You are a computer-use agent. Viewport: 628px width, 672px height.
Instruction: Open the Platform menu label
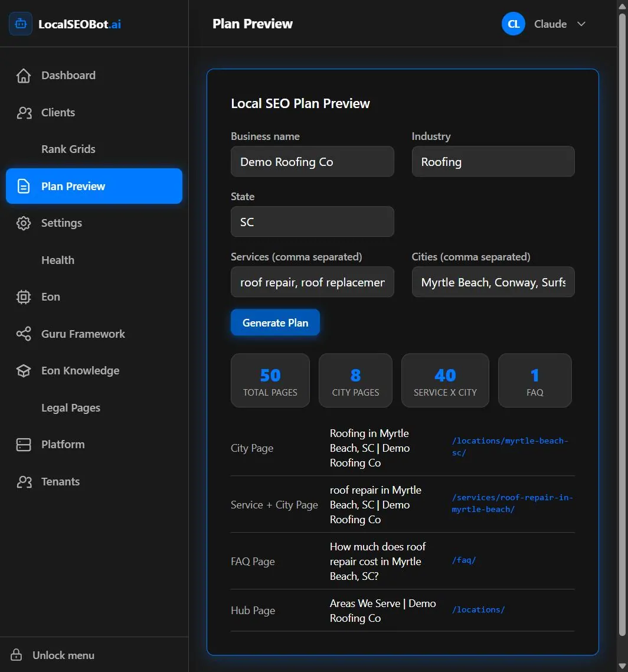tap(63, 445)
